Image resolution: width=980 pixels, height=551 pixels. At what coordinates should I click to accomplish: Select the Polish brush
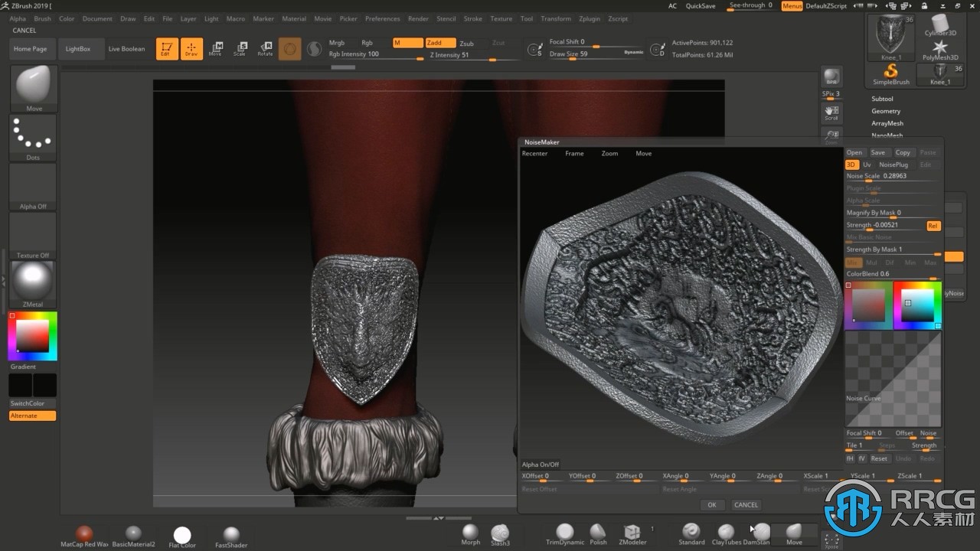[x=598, y=534]
